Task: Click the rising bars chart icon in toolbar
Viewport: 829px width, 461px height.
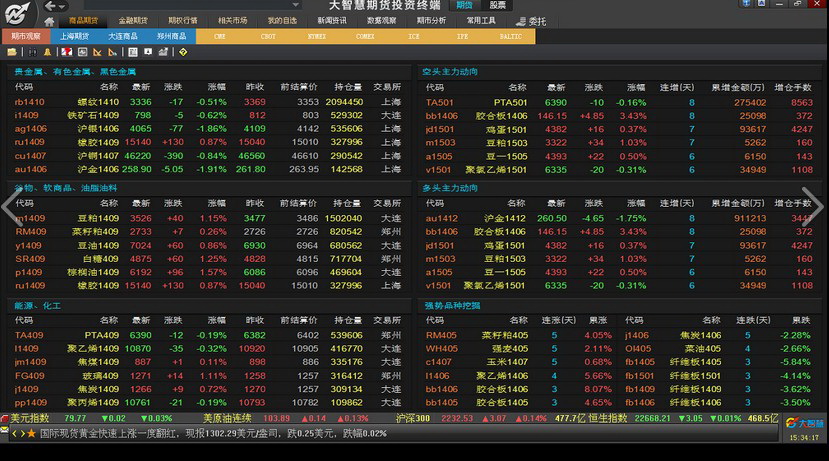Action: (163, 52)
